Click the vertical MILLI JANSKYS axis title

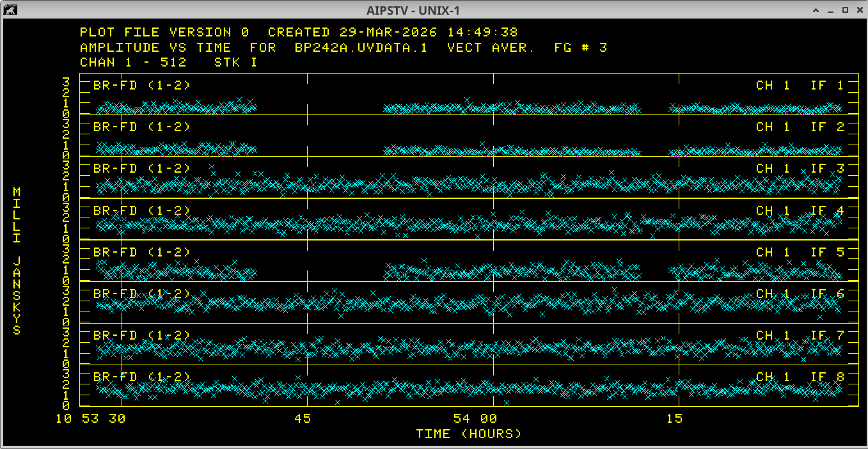(x=17, y=261)
